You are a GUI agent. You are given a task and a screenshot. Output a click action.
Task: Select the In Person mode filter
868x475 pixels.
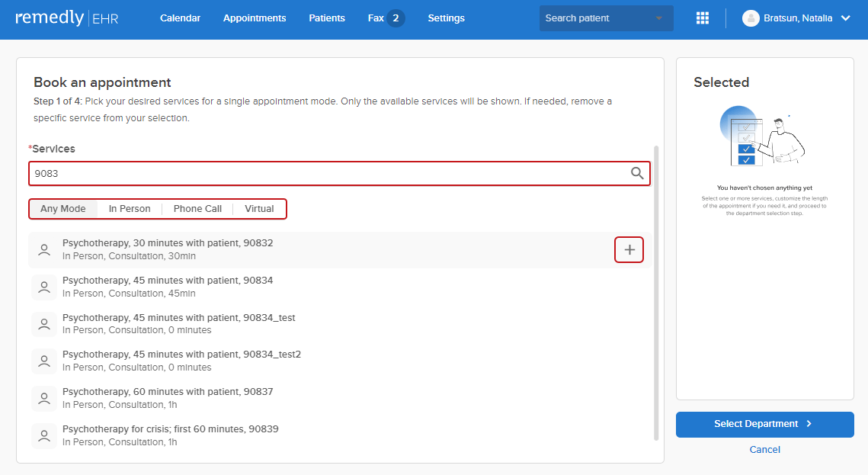(x=130, y=208)
